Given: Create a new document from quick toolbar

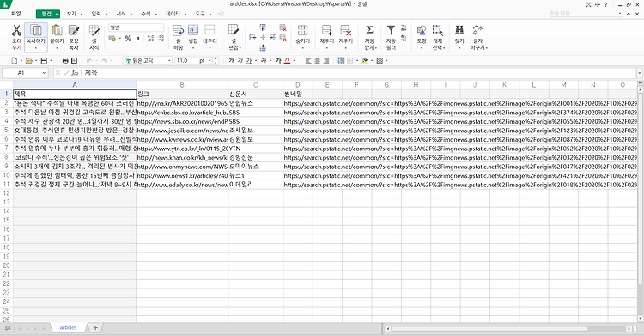Looking at the screenshot, I should pyautogui.click(x=15, y=60).
